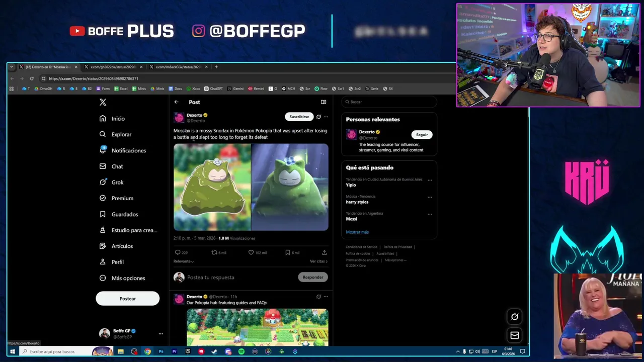Screen dimensions: 644x362
Task: Open left Mosslax artwork image
Action: tap(212, 187)
